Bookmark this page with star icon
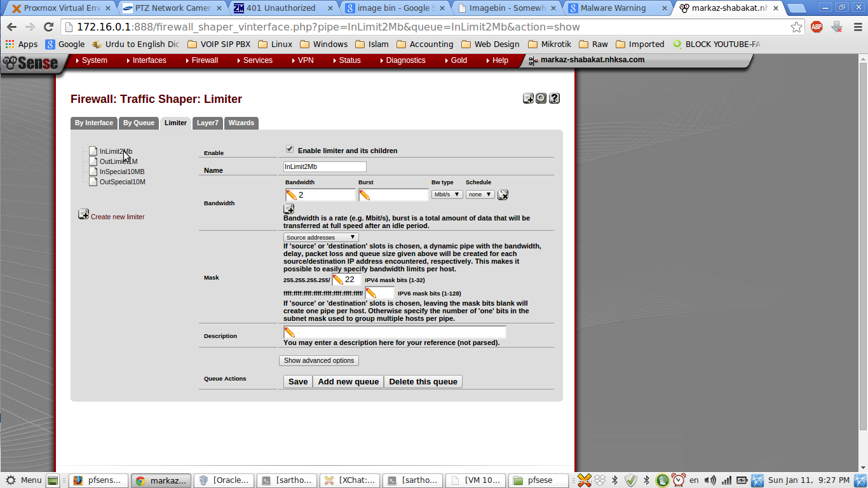The image size is (868, 488). 796,27
